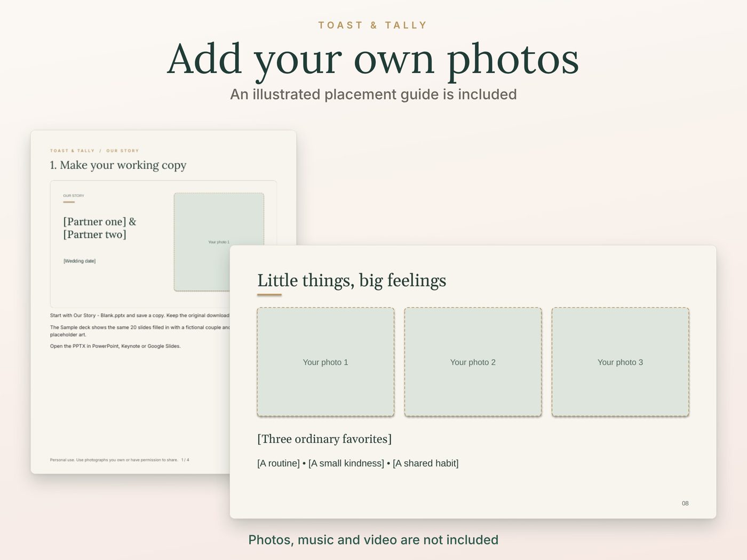Choose the 'Your photo 3' placeholder
This screenshot has height=560, width=747.
coord(620,362)
